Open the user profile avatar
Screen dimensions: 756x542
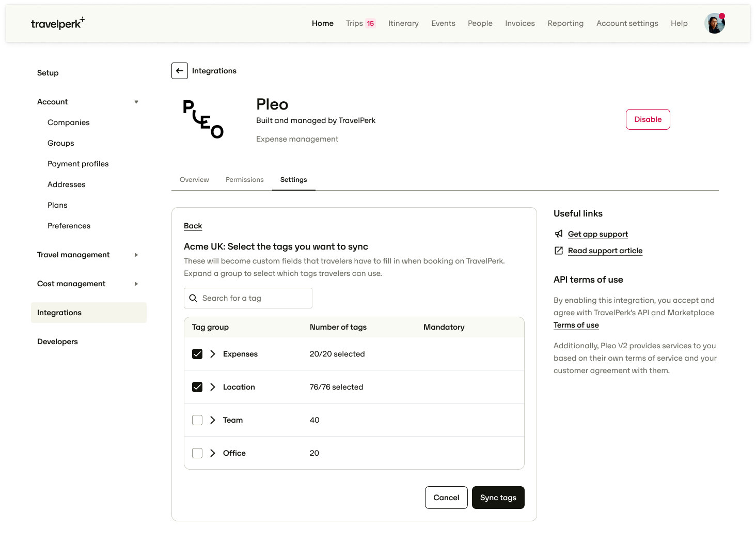pos(715,23)
